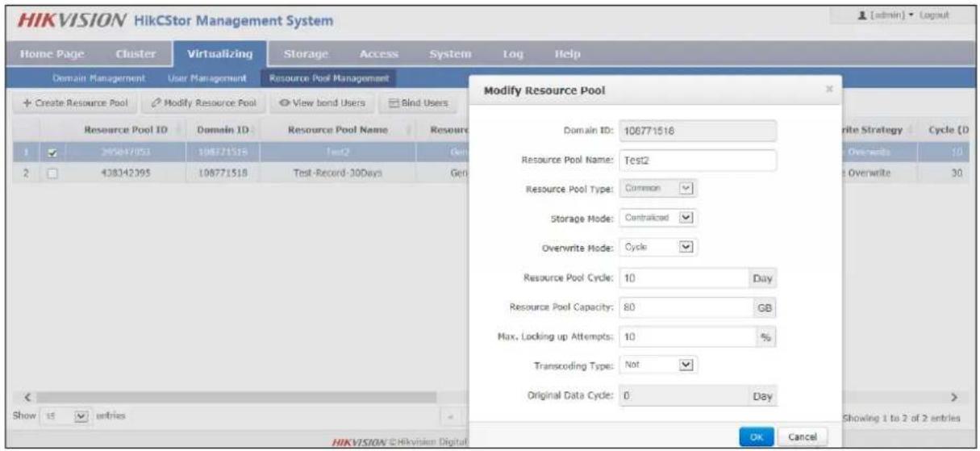Viewport: 980px width, 451px height.
Task: Click the Bind Users toolbar button
Action: [418, 102]
